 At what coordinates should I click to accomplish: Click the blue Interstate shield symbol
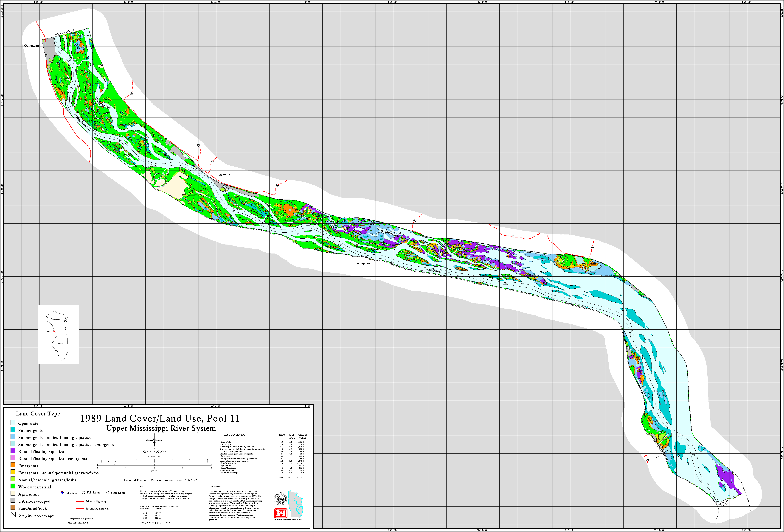(62, 493)
